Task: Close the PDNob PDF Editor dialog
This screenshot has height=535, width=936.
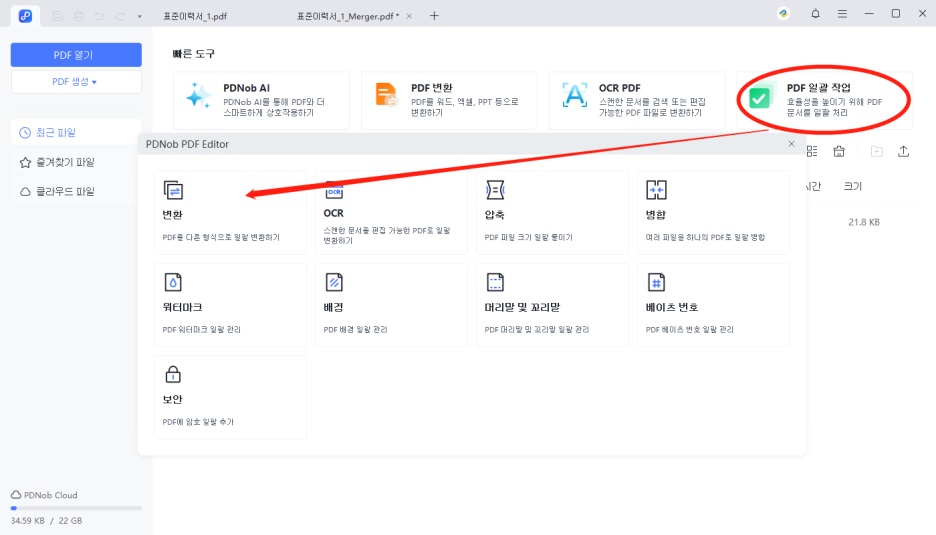Action: click(x=792, y=144)
